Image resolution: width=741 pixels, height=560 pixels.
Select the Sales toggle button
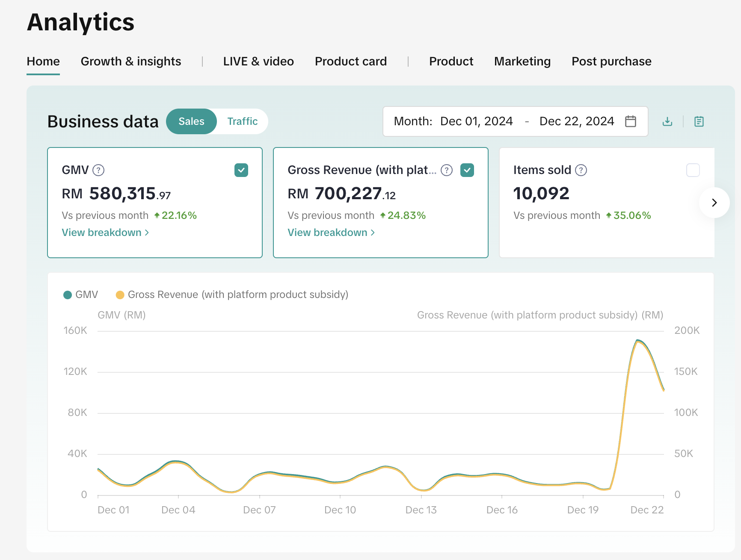pyautogui.click(x=191, y=121)
